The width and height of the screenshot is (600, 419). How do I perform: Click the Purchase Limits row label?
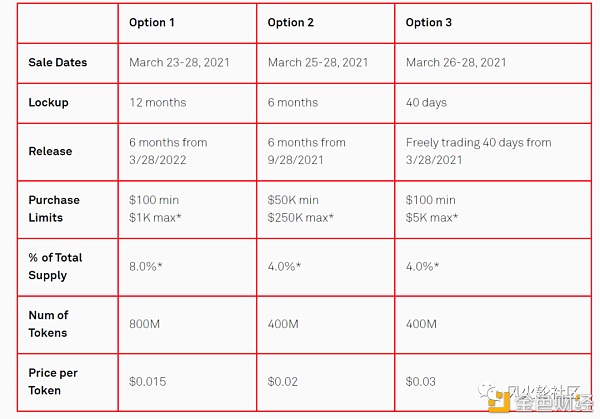coord(54,209)
